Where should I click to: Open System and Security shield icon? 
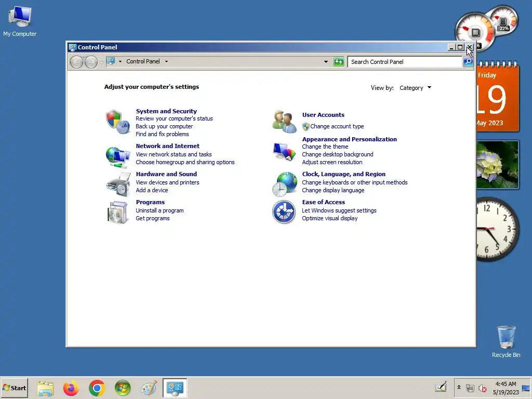[118, 122]
